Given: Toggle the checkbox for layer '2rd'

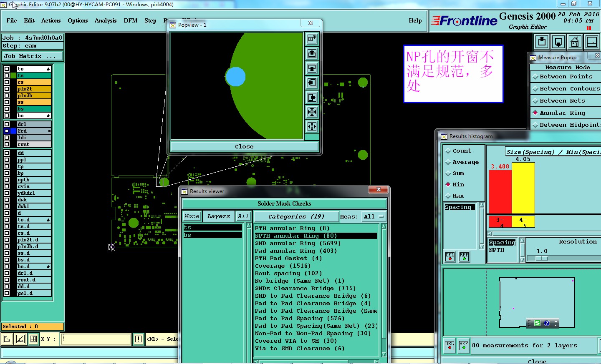Looking at the screenshot, I should coord(7,131).
